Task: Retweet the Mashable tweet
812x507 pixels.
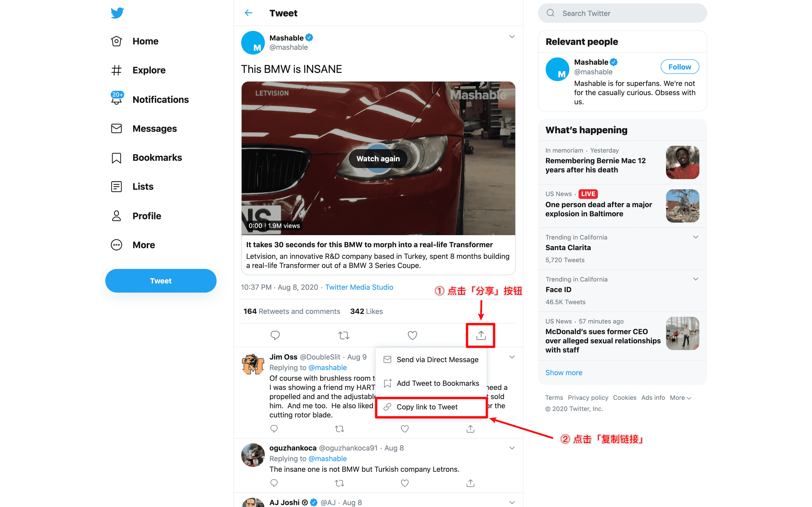Action: (x=344, y=335)
